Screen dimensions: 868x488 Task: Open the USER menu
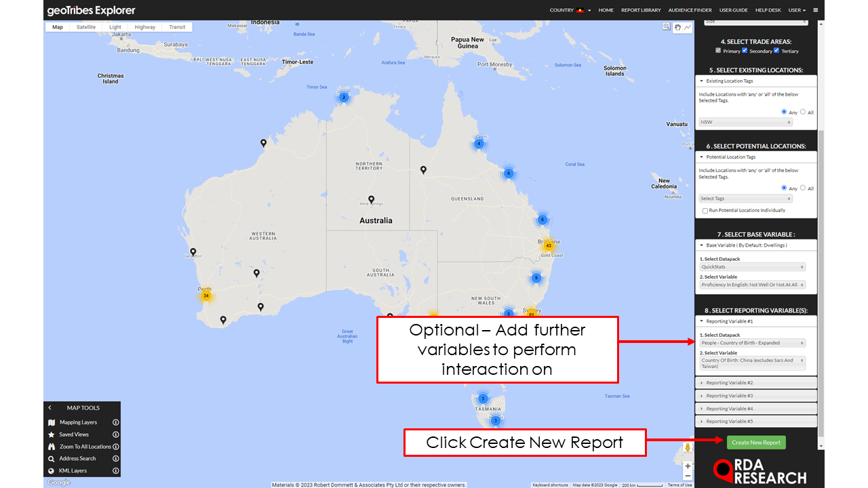point(797,10)
